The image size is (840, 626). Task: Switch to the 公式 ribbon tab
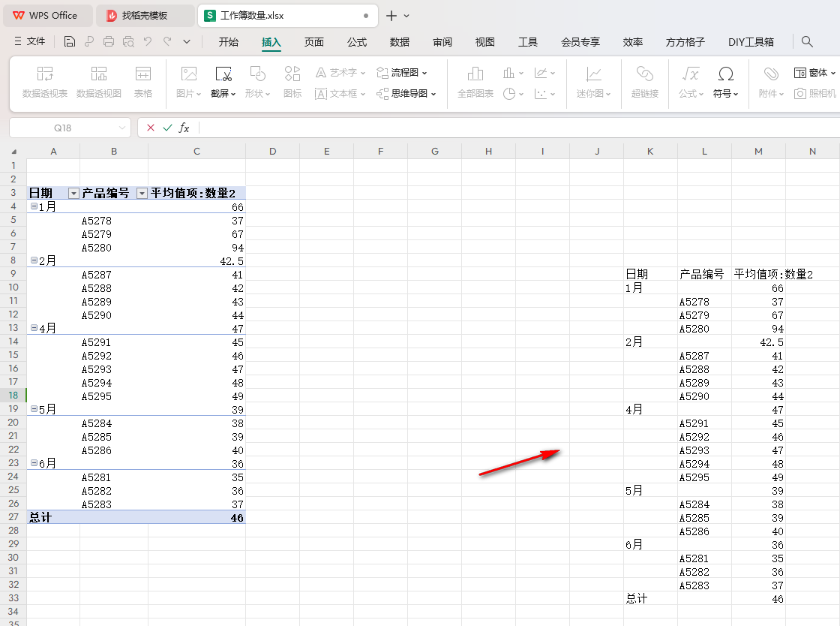[357, 42]
